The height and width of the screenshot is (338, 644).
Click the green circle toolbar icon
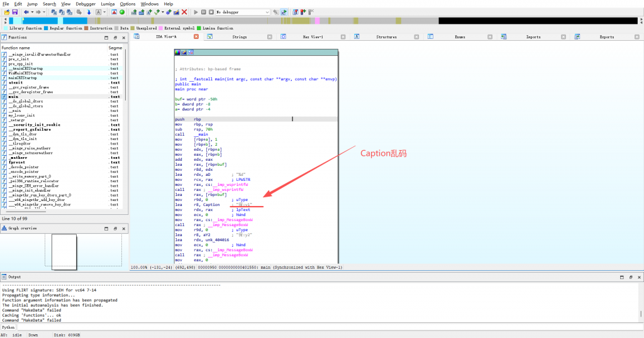[x=122, y=12]
